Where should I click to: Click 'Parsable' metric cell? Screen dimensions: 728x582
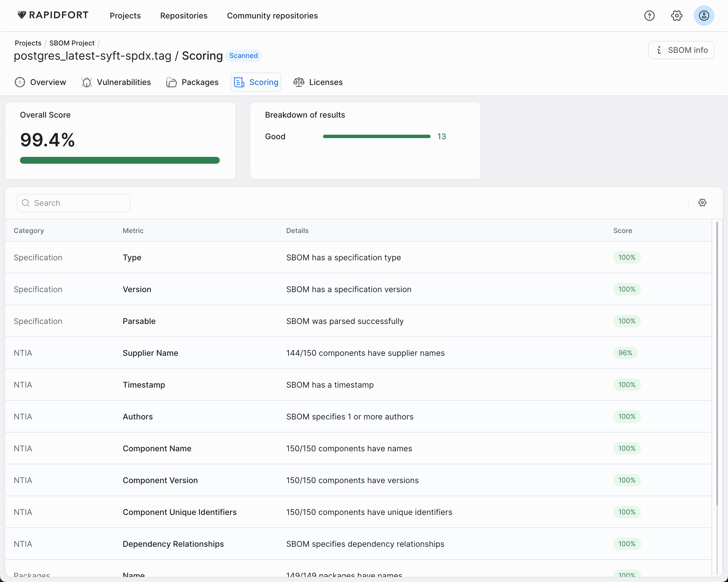pos(139,321)
